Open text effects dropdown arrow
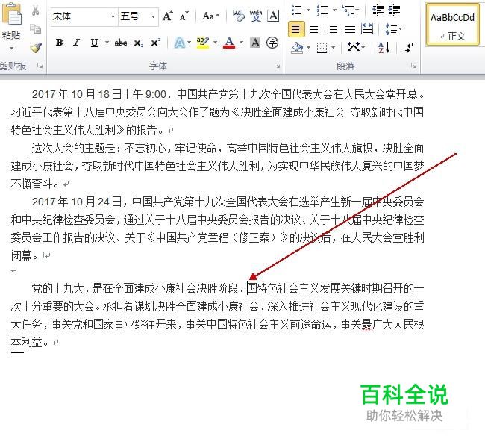 (x=189, y=43)
